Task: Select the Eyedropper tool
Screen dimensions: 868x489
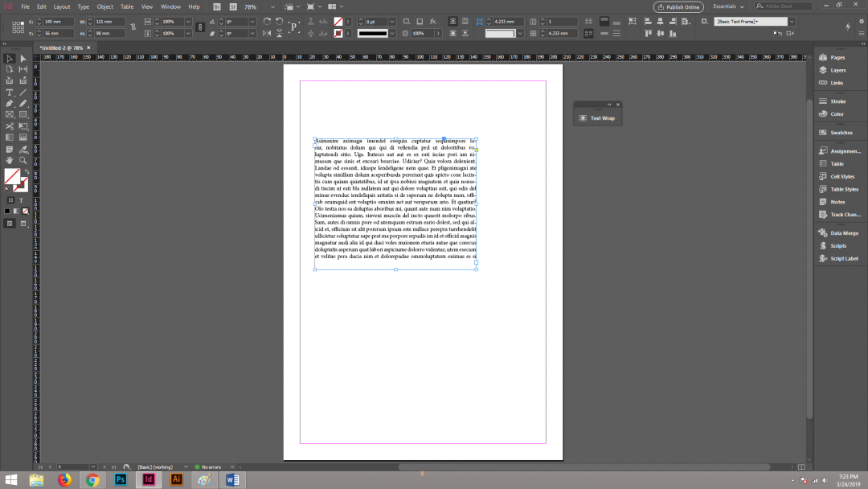Action: [x=23, y=150]
